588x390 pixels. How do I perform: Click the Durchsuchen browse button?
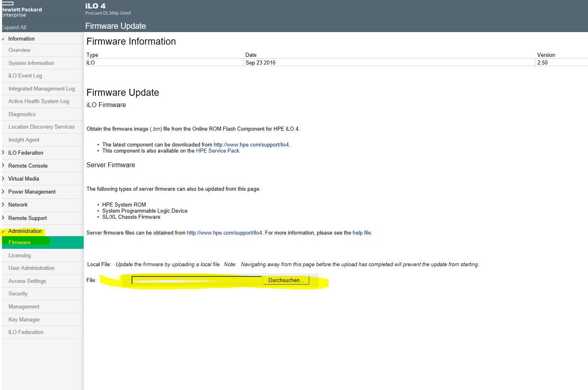(286, 280)
